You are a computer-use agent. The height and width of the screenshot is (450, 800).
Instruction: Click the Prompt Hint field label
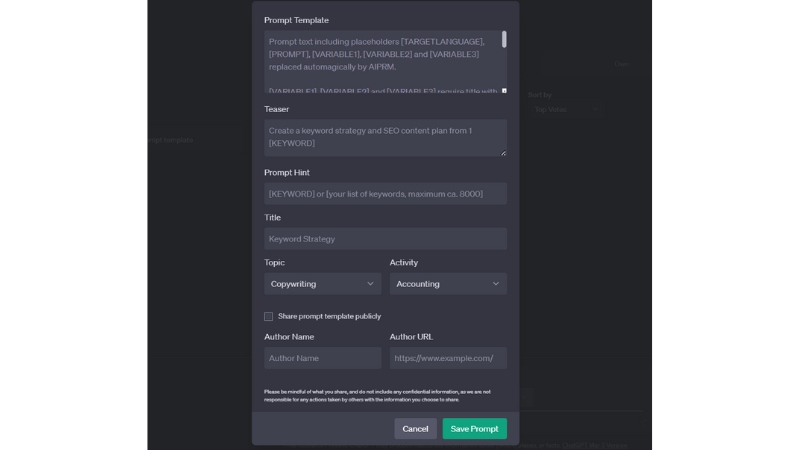(287, 173)
